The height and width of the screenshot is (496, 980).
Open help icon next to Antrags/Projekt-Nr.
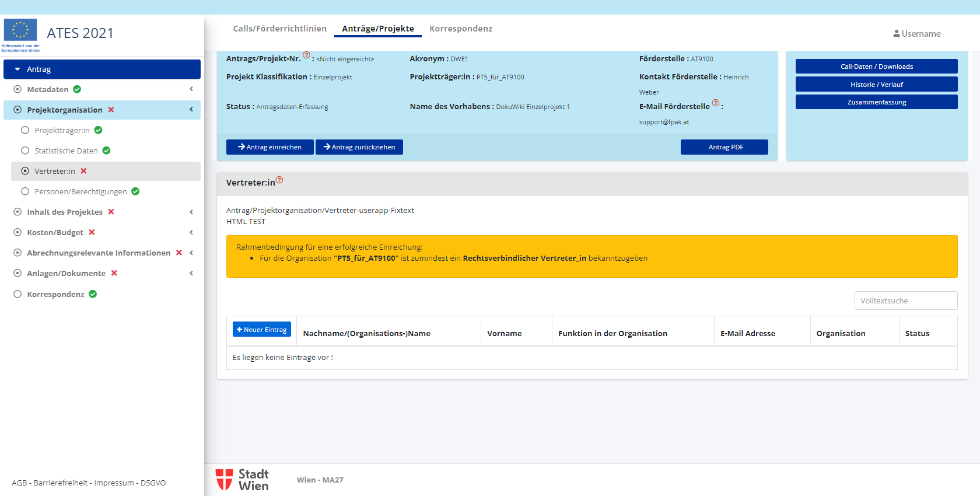pos(306,55)
